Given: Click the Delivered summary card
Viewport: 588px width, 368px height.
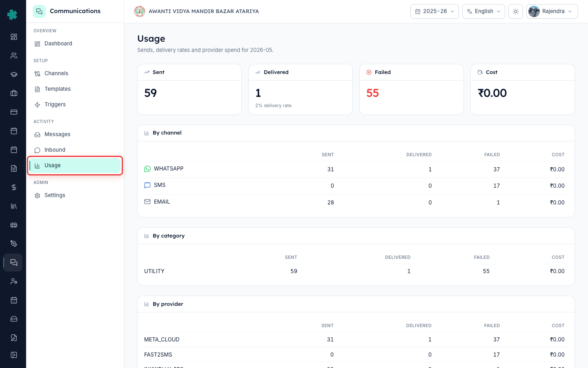Looking at the screenshot, I should pyautogui.click(x=301, y=89).
